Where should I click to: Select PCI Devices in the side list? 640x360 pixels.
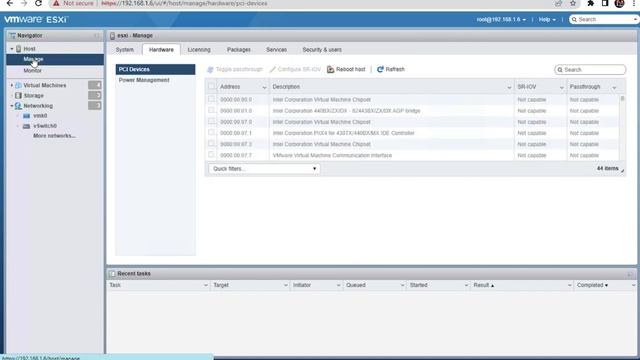[155, 69]
